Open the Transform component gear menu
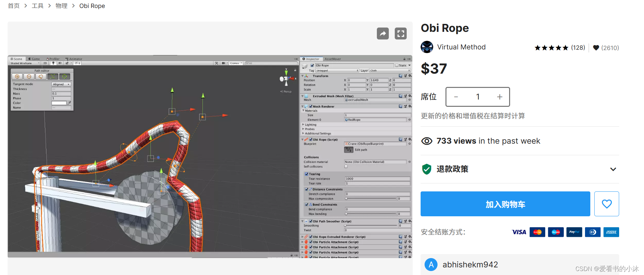The height and width of the screenshot is (275, 644). coord(410,76)
